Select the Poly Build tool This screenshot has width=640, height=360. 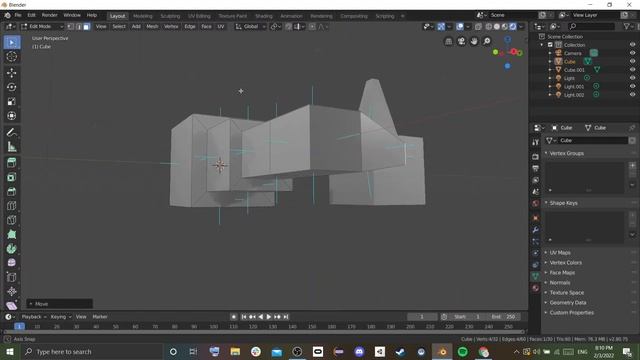tap(12, 234)
